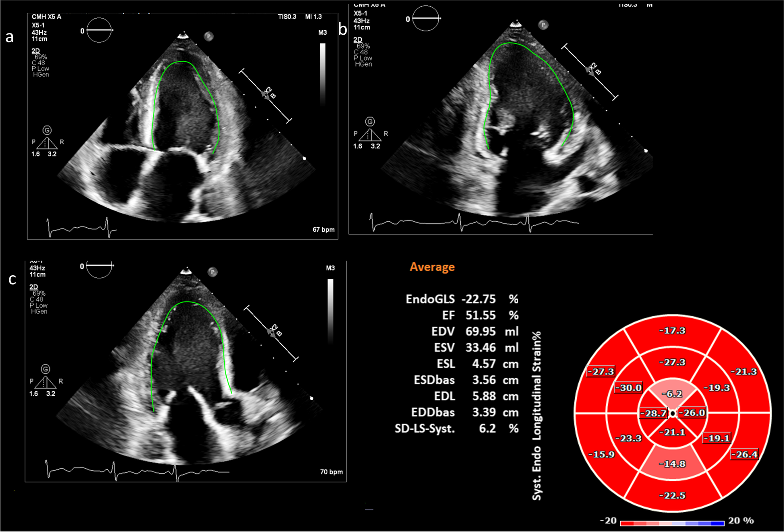This screenshot has width=784, height=532.
Task: Click the X2 B depth caliper in panel c
Action: click(272, 333)
